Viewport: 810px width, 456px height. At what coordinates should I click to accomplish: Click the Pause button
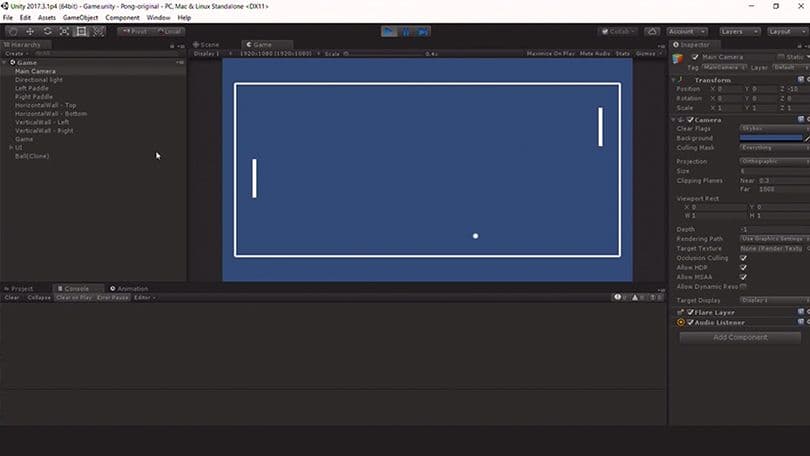[405, 31]
